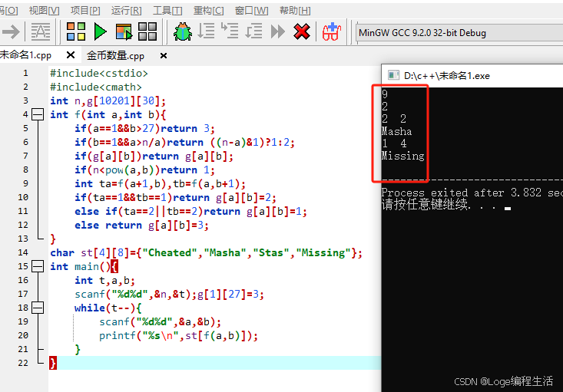Open the MinGW GCC compiler set dropdown
563x392 pixels.
[x=459, y=33]
